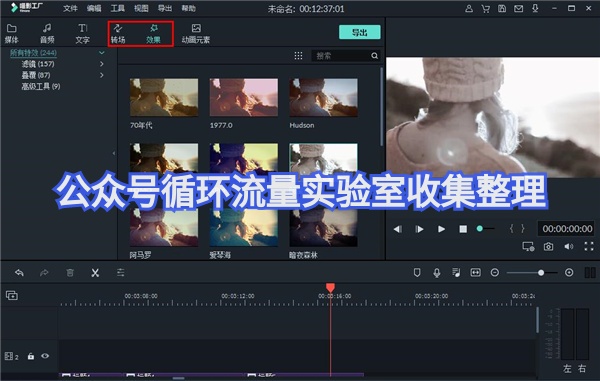Add a timeline marker shield icon
This screenshot has height=381, width=600.
click(x=417, y=272)
